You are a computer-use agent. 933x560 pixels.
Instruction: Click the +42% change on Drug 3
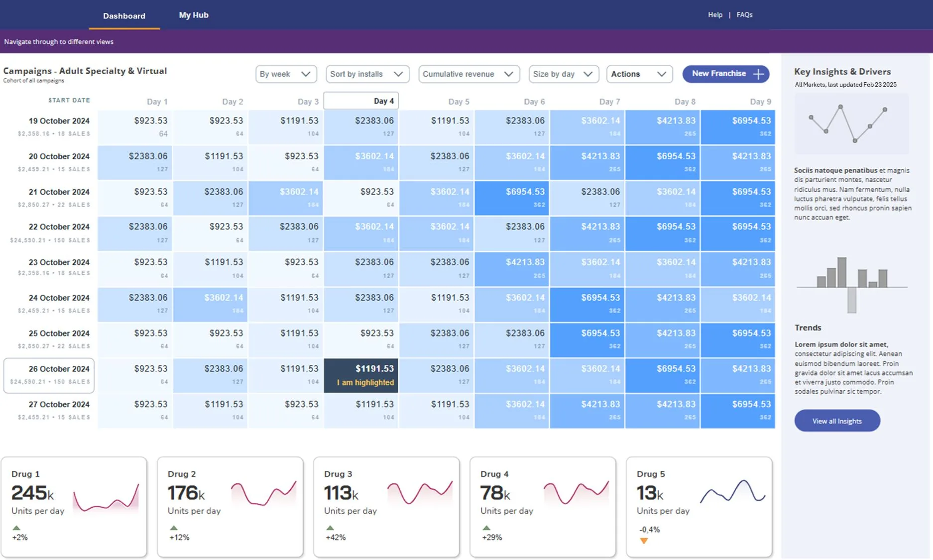tap(336, 538)
